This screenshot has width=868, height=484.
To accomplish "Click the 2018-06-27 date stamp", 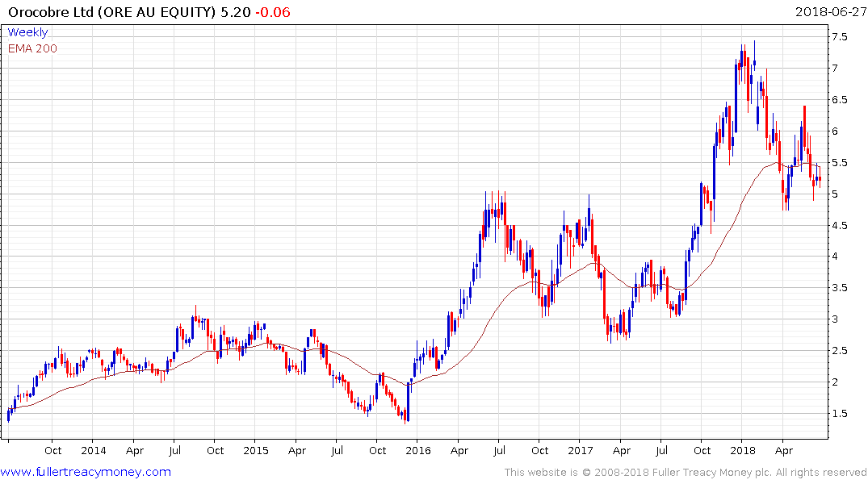I will pyautogui.click(x=829, y=12).
